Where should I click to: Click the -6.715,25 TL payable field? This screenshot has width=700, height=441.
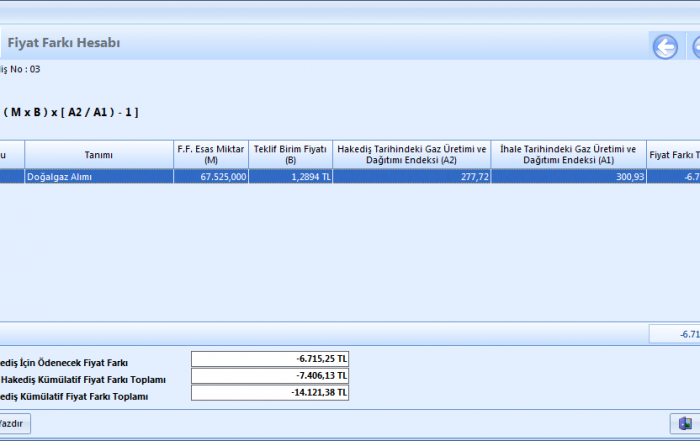click(270, 359)
